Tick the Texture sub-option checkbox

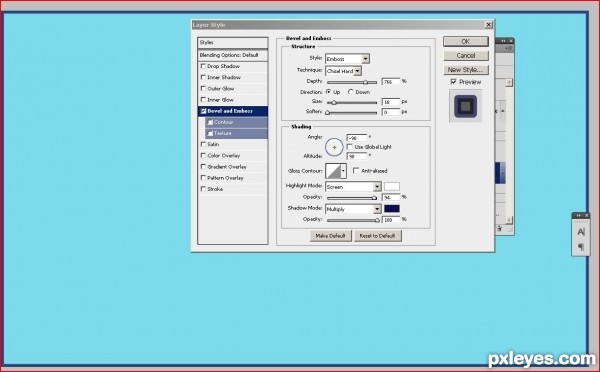pyautogui.click(x=210, y=133)
